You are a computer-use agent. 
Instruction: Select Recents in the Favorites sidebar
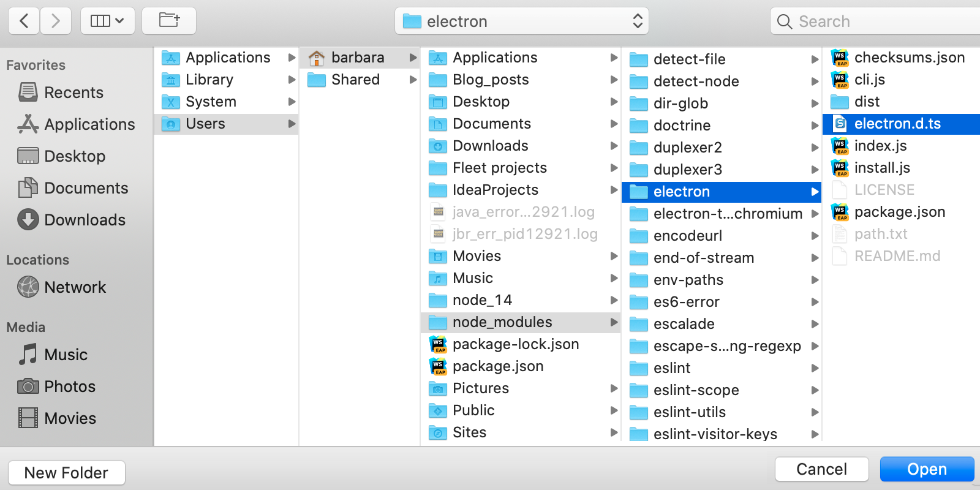tap(61, 92)
